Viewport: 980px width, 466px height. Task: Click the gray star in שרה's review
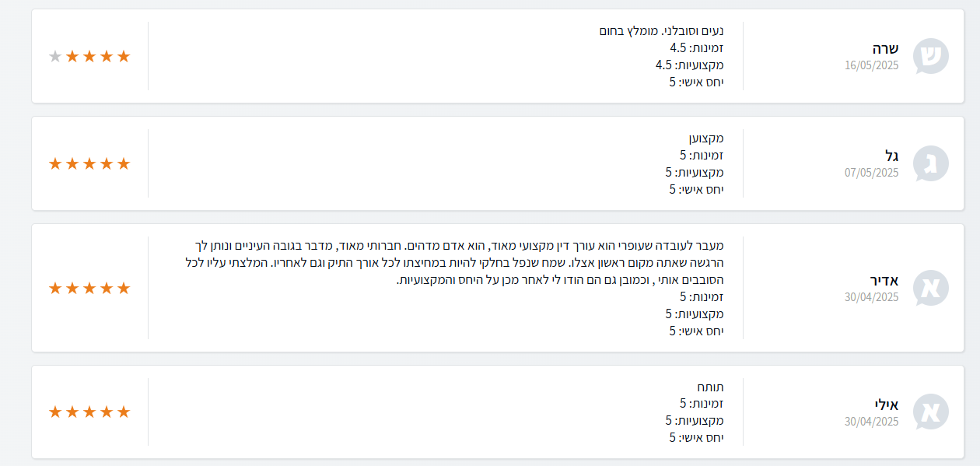pos(55,56)
